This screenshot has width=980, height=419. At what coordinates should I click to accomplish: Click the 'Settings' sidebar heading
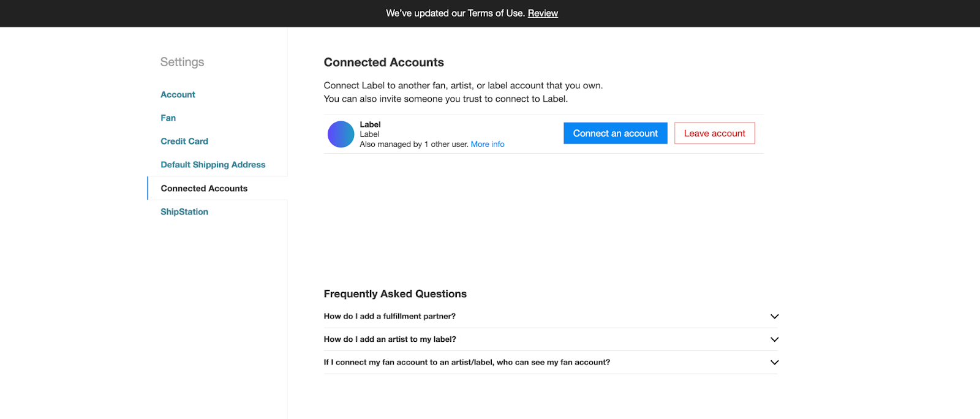click(x=183, y=62)
